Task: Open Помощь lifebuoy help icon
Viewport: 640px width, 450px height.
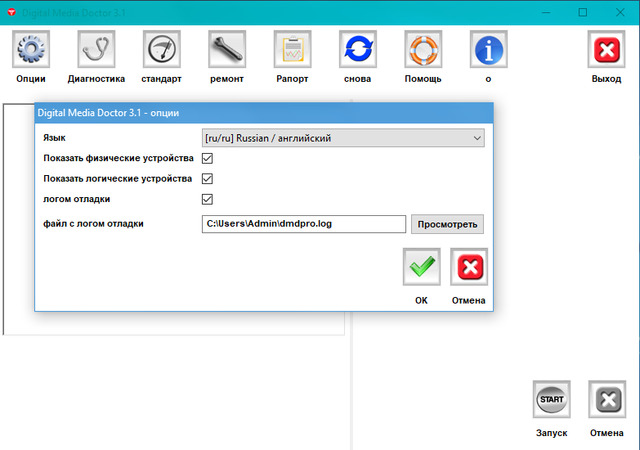Action: (x=423, y=49)
